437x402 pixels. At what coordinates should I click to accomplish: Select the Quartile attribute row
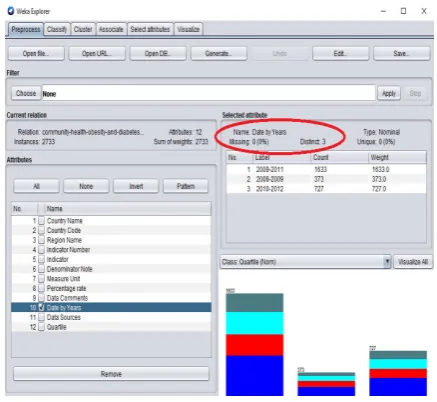[111, 327]
